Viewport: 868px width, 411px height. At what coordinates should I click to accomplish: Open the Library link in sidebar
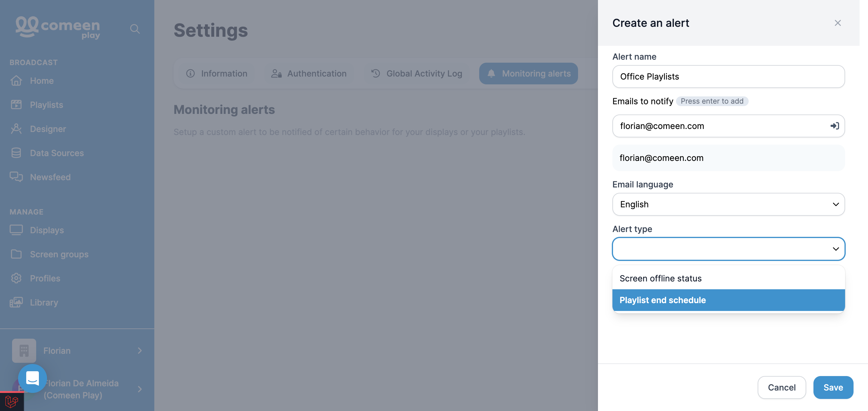[44, 303]
